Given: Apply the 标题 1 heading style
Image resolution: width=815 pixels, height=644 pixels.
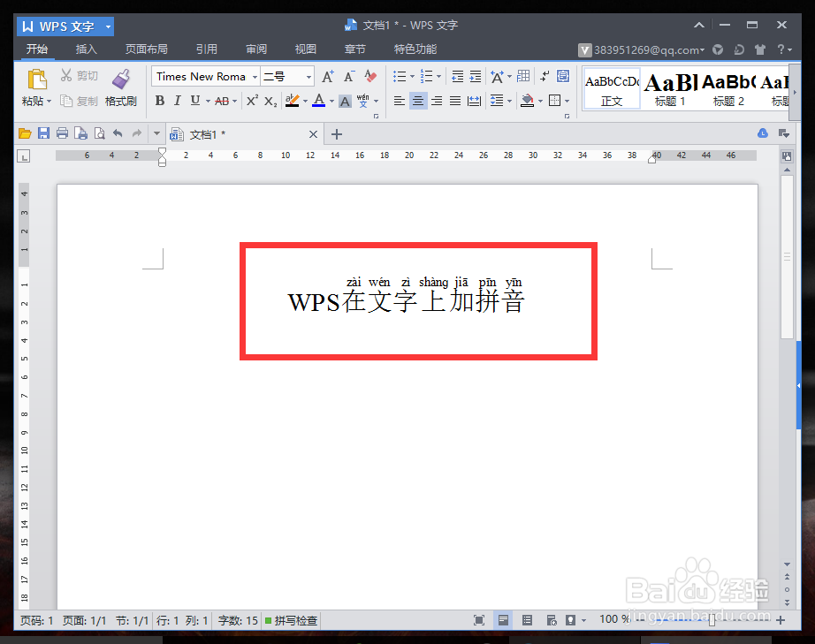Looking at the screenshot, I should pos(670,89).
